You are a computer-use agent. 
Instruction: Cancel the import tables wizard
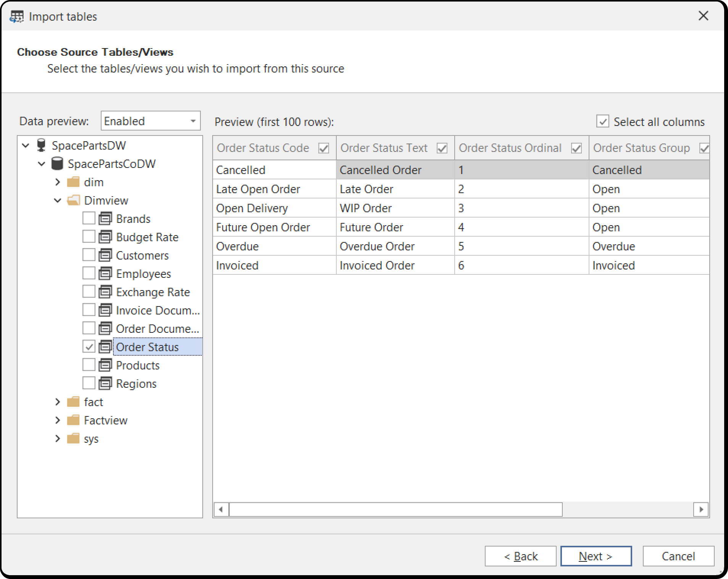(678, 556)
